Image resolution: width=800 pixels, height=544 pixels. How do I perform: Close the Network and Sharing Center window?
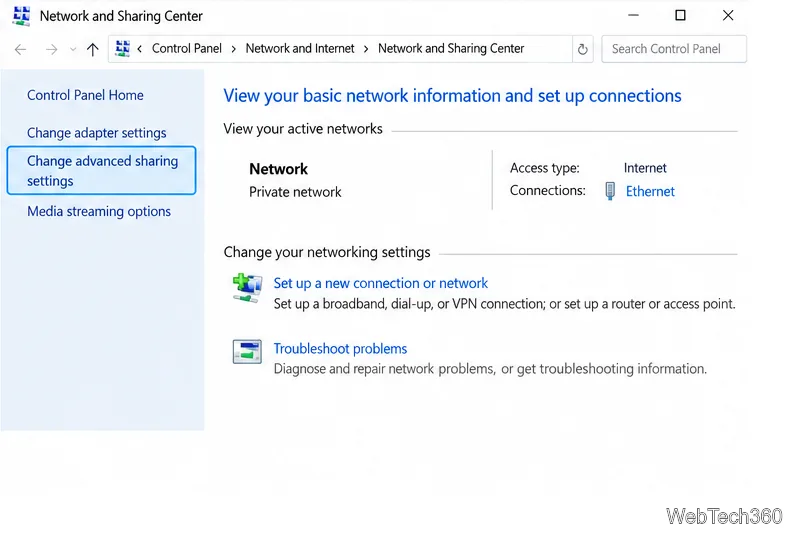click(x=728, y=15)
